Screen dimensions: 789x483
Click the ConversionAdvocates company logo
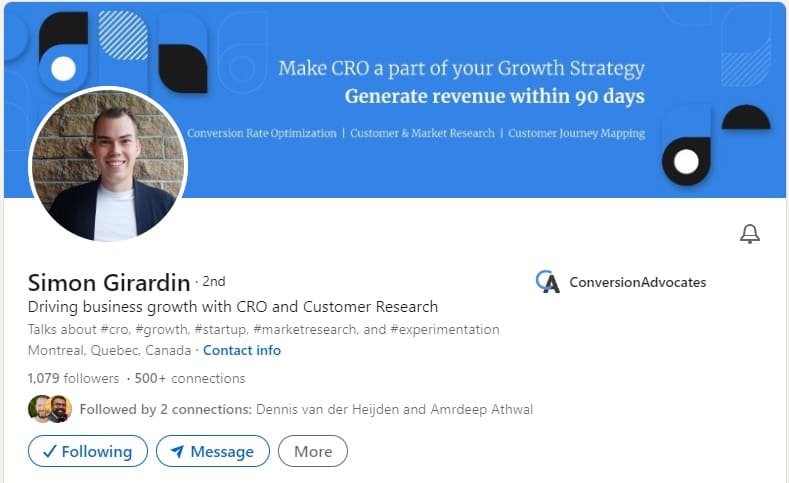(x=547, y=282)
